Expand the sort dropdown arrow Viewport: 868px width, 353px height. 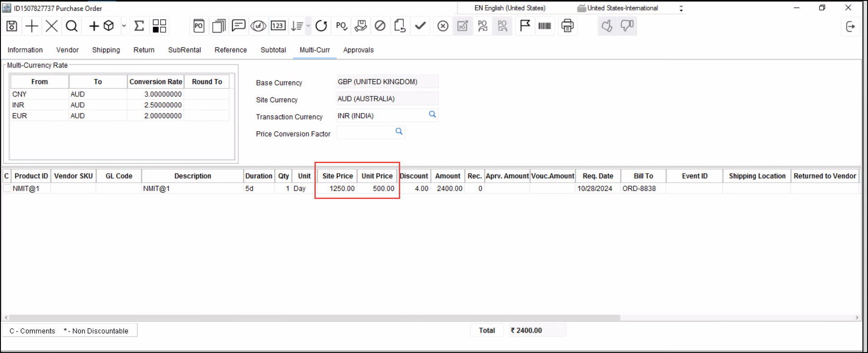coord(308,26)
